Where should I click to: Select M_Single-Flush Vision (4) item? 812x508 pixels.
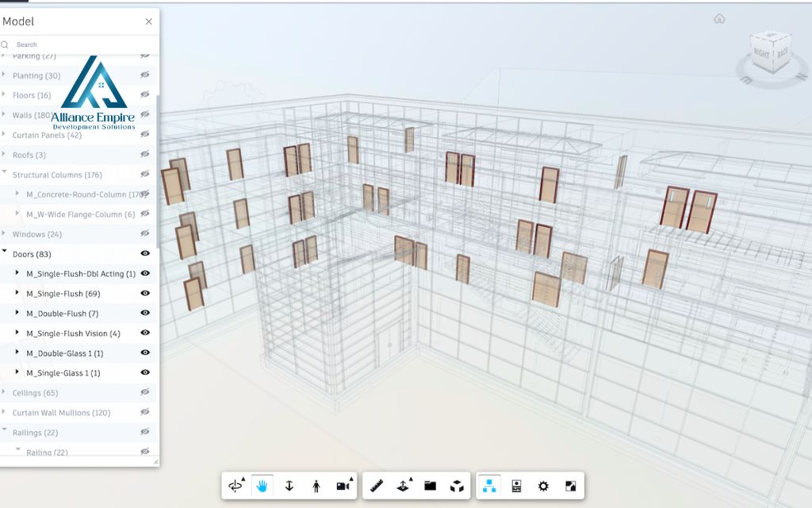coord(73,333)
